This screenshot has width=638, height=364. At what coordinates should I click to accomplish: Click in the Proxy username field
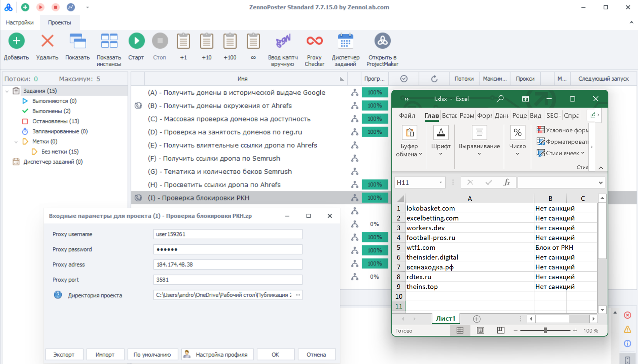point(228,234)
